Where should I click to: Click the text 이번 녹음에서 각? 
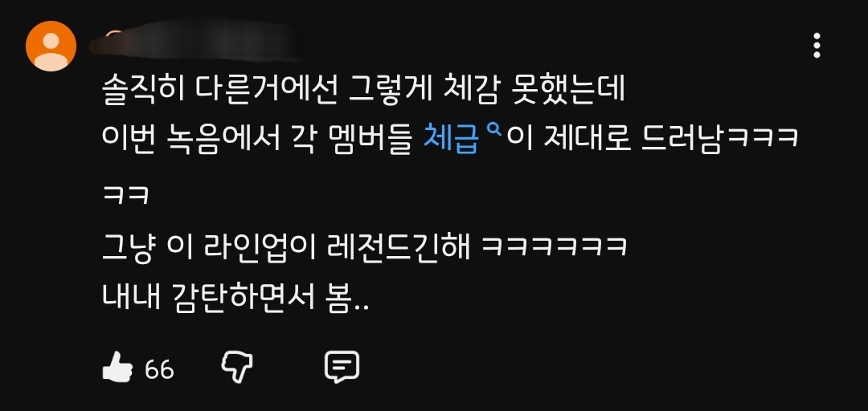(209, 139)
